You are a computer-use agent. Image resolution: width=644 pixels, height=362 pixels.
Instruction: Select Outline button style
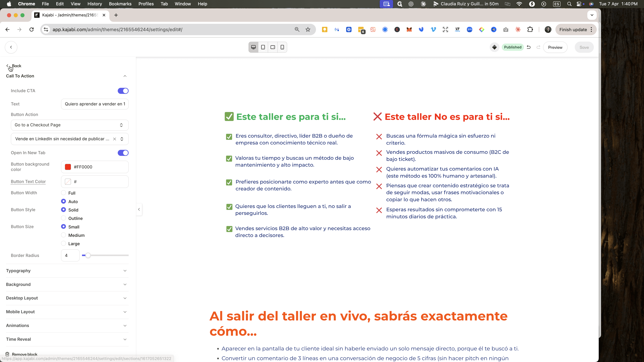click(64, 218)
